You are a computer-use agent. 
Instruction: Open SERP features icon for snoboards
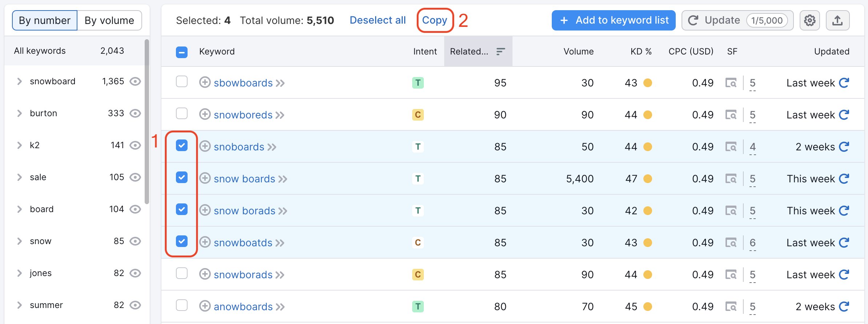731,147
